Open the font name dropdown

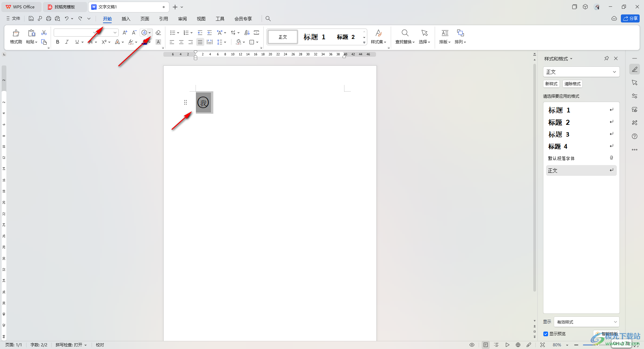point(95,33)
